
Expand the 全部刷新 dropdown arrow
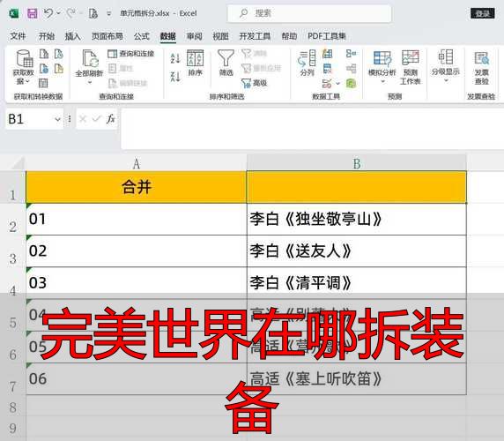tap(90, 83)
